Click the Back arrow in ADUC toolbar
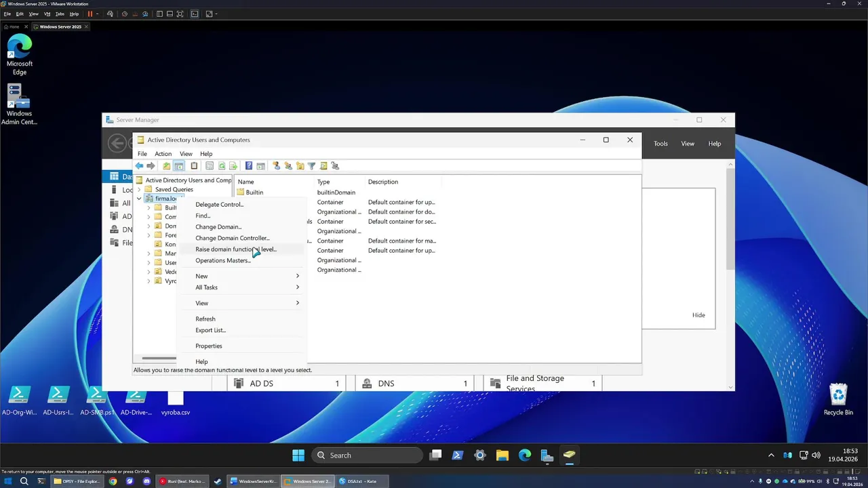Viewport: 868px width, 488px height. [x=139, y=166]
